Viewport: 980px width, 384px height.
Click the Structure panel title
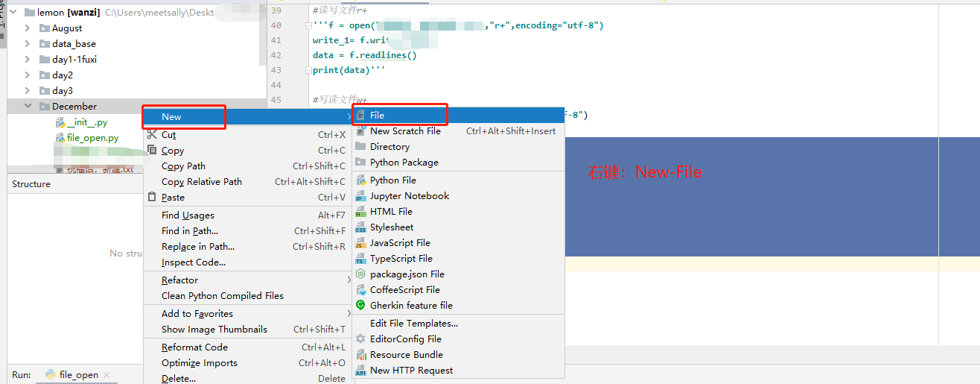(x=31, y=184)
